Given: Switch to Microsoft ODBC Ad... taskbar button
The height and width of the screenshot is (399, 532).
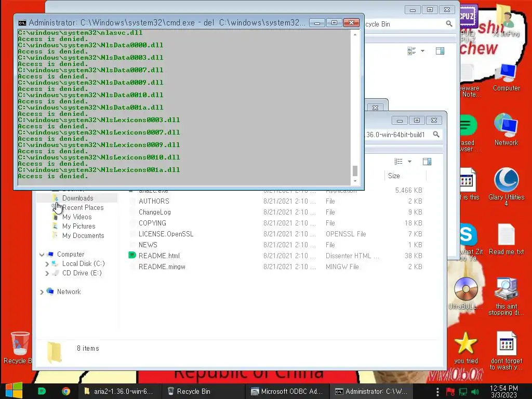Looking at the screenshot, I should coord(287,391).
